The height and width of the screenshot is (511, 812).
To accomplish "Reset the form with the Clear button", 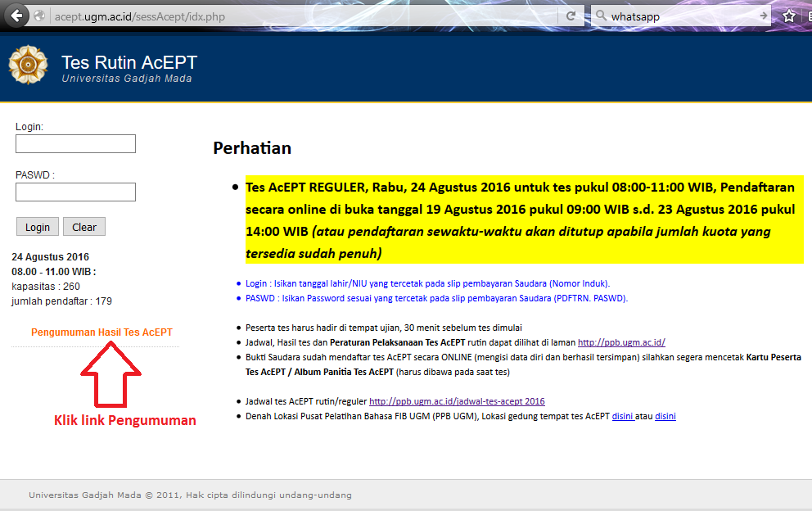I will click(x=83, y=227).
